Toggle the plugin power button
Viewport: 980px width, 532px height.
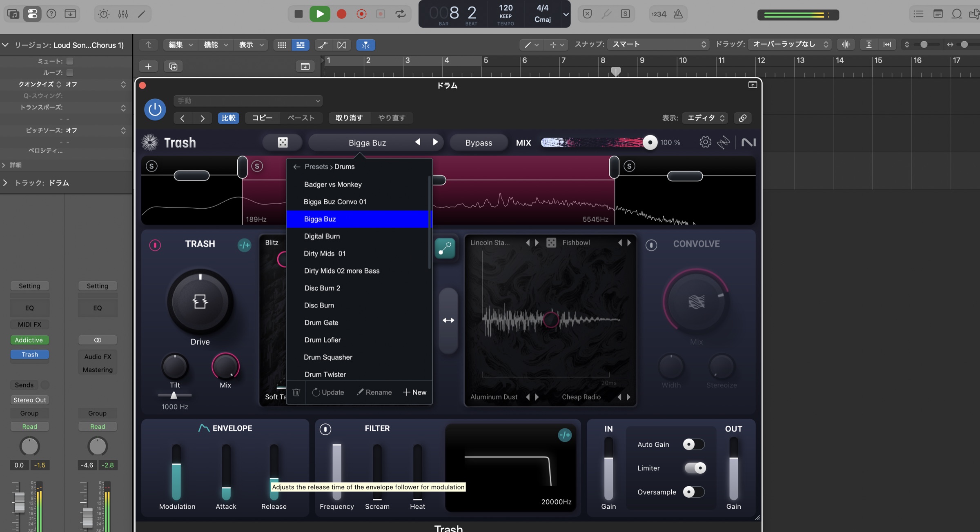tap(155, 109)
